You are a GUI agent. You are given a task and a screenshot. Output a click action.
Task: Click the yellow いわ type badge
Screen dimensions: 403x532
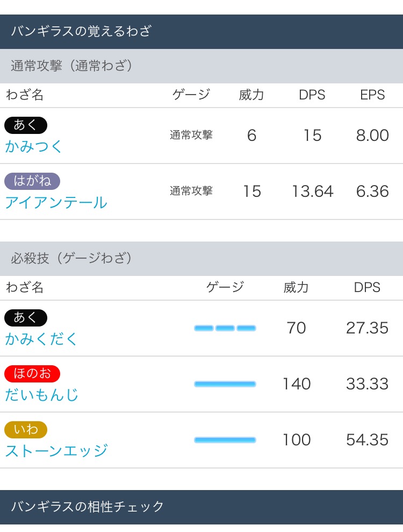point(26,430)
